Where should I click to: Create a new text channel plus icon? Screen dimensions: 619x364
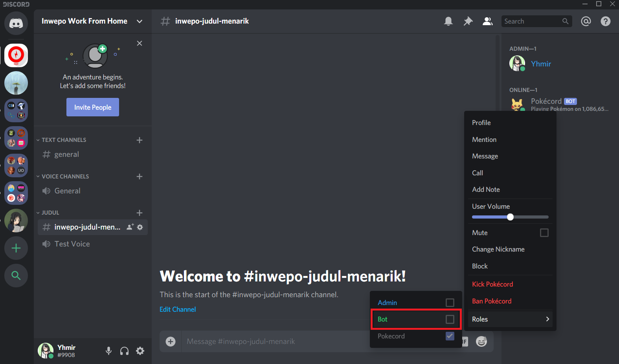click(140, 140)
